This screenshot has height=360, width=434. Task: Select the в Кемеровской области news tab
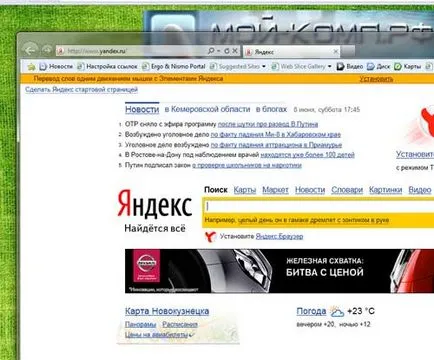click(x=207, y=109)
